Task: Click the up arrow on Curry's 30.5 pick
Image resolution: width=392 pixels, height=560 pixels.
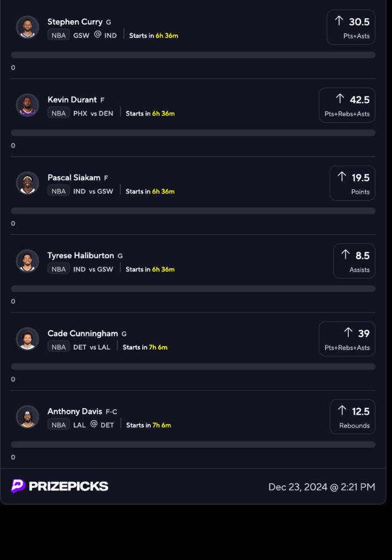Action: click(x=339, y=21)
